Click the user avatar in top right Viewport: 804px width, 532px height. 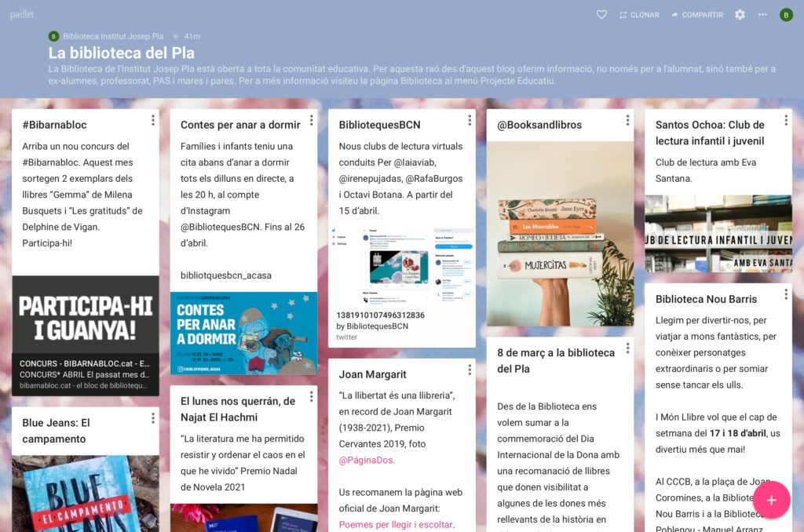(786, 15)
